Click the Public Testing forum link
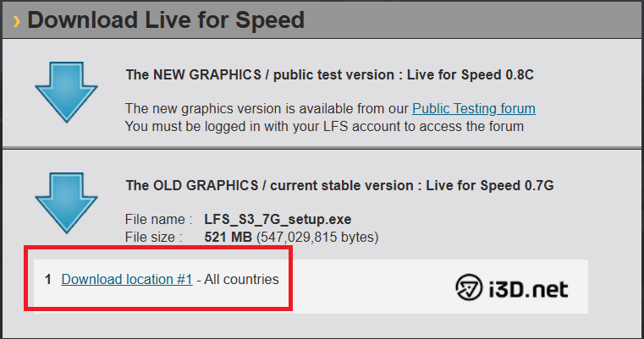The image size is (644, 339). (473, 109)
